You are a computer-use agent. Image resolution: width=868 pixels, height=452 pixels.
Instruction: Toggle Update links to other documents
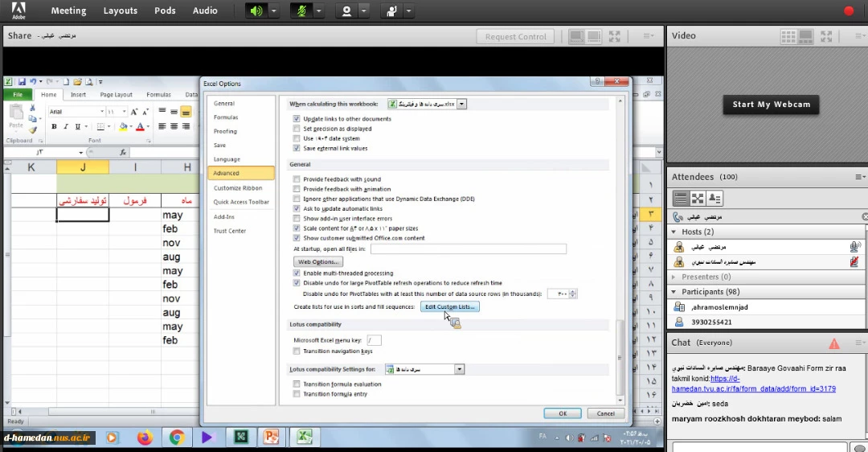click(x=297, y=118)
